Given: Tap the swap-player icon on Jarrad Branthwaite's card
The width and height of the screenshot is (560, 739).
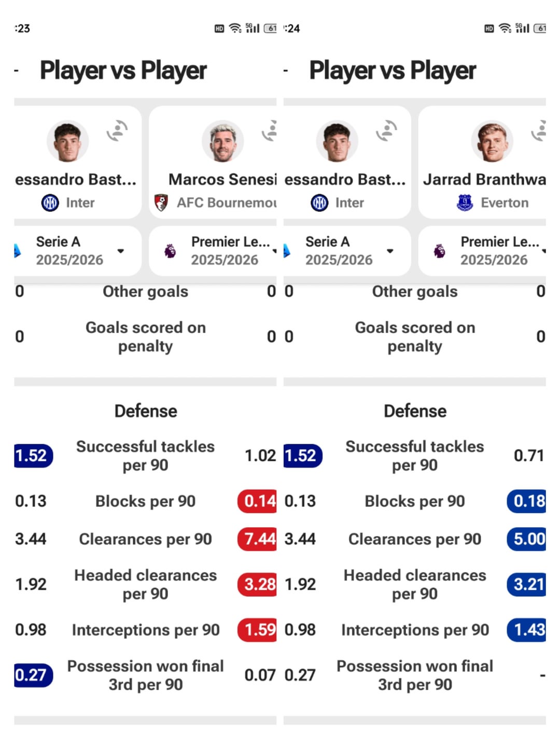Looking at the screenshot, I should (539, 131).
